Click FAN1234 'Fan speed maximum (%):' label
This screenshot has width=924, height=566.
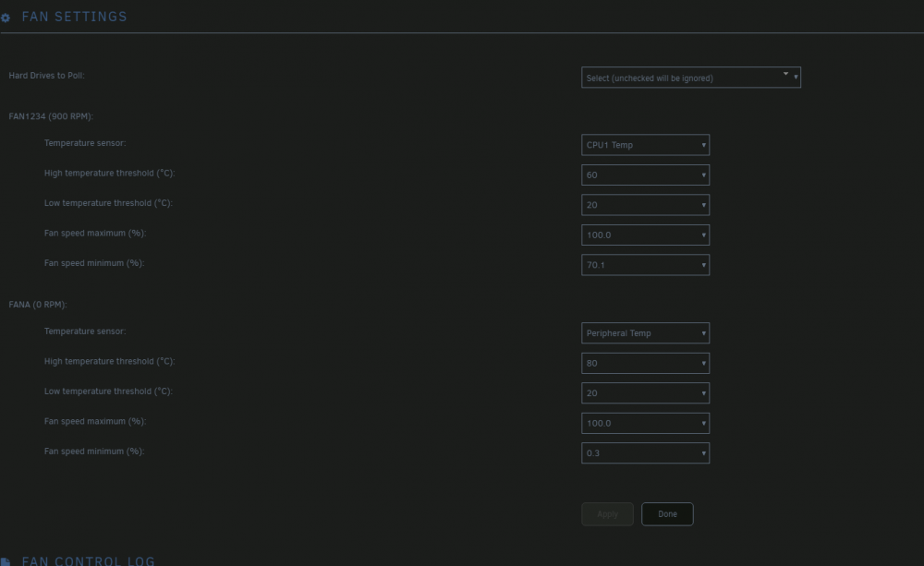[x=95, y=234]
